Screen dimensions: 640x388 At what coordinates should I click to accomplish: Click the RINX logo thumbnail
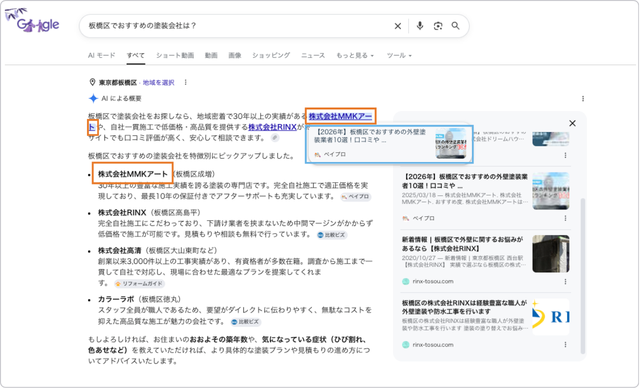(551, 317)
